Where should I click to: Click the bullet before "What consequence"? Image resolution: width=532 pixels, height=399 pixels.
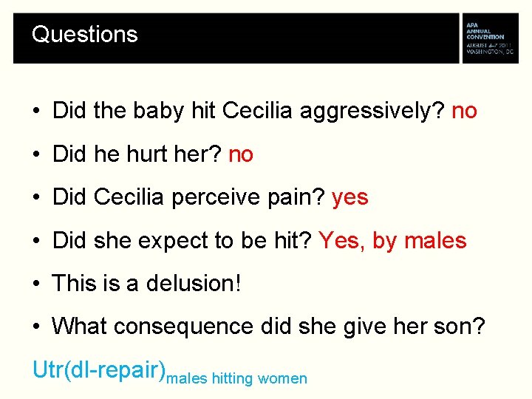coord(36,327)
